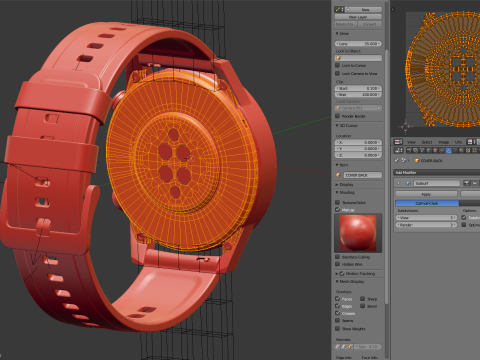Uncheck the Faces overlay checkbox
This screenshot has height=360, width=480.
[337, 299]
